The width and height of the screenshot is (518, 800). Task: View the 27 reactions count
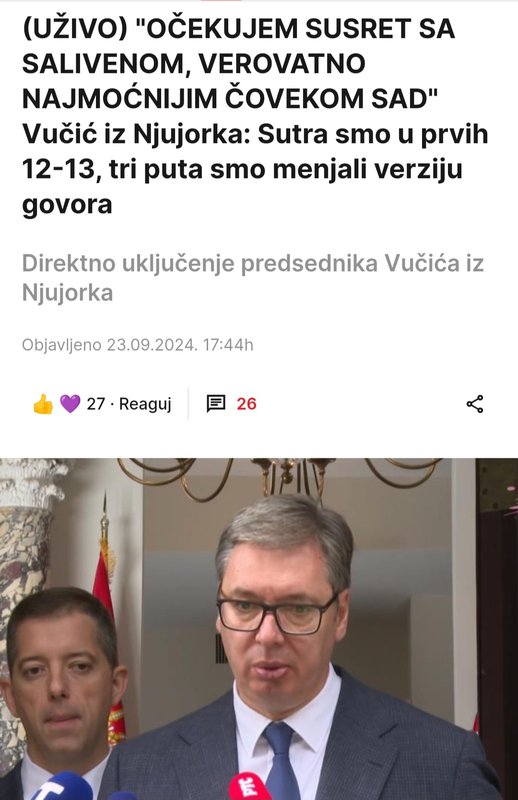95,404
